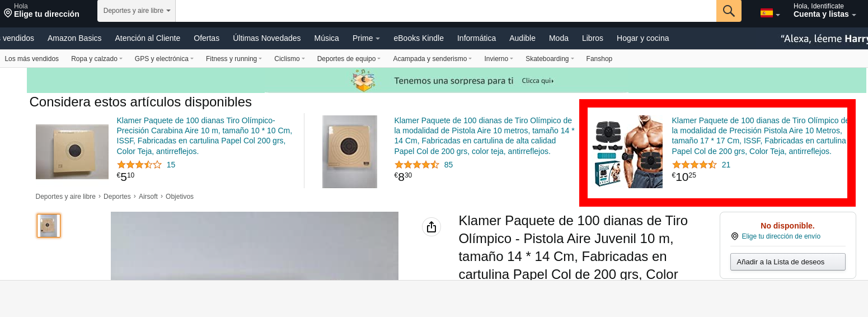Open the Prime dropdown in navigation bar
Screen dimensions: 868x317
(366, 38)
